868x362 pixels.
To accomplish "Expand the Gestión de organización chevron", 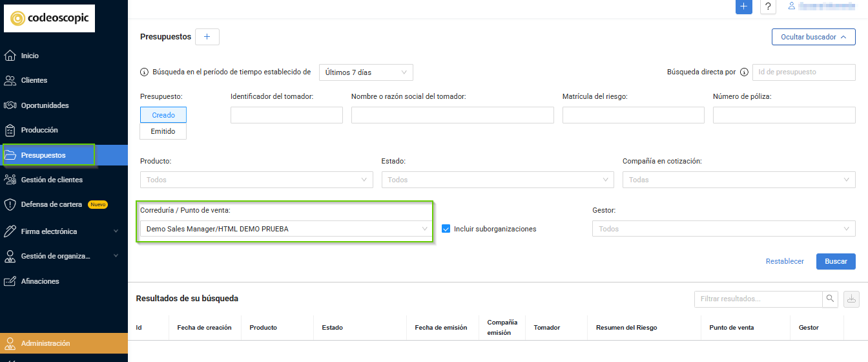I will 116,256.
